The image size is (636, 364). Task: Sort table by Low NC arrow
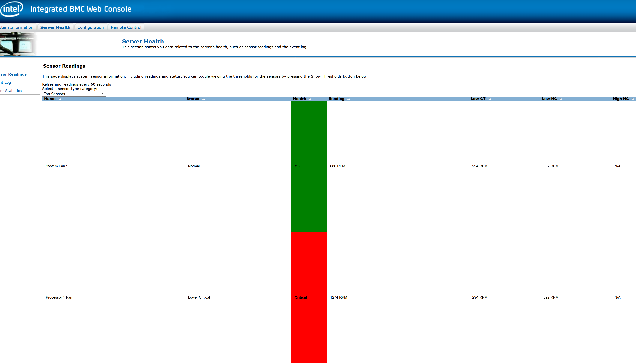tap(561, 99)
